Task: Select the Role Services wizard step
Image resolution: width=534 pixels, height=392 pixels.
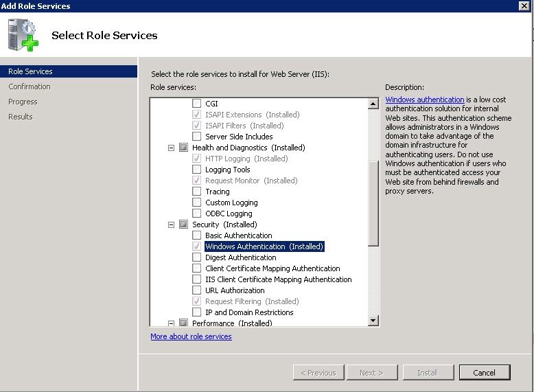Action: [30, 71]
